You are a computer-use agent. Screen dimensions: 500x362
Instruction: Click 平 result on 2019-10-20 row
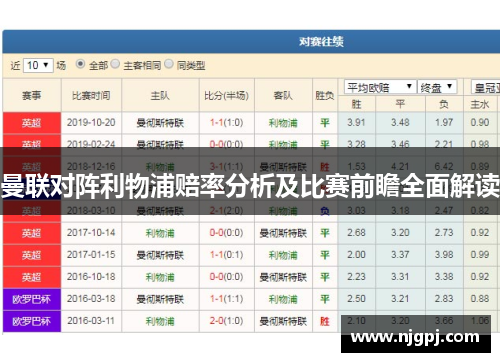pyautogui.click(x=325, y=123)
